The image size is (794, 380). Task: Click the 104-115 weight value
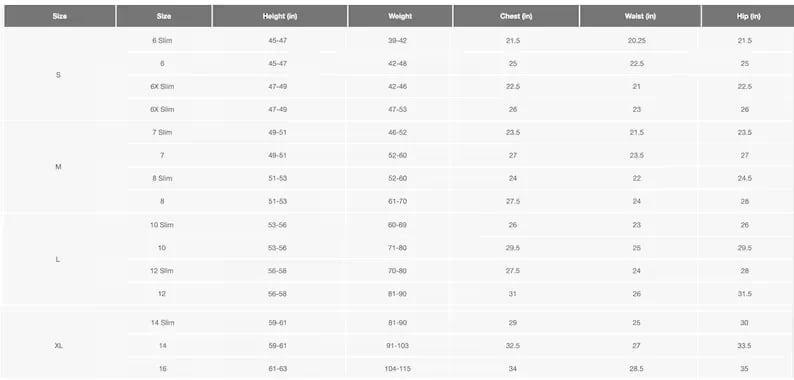click(398, 369)
